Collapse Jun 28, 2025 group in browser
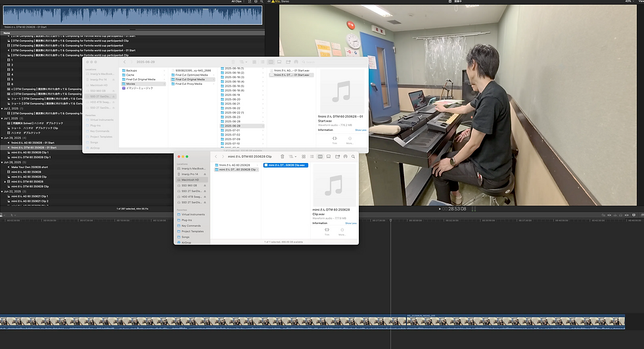Viewport: 644px width, 349px height. [x=2, y=162]
